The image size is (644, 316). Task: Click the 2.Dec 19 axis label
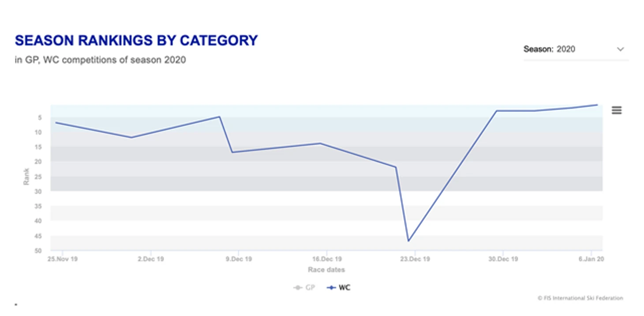pos(150,259)
